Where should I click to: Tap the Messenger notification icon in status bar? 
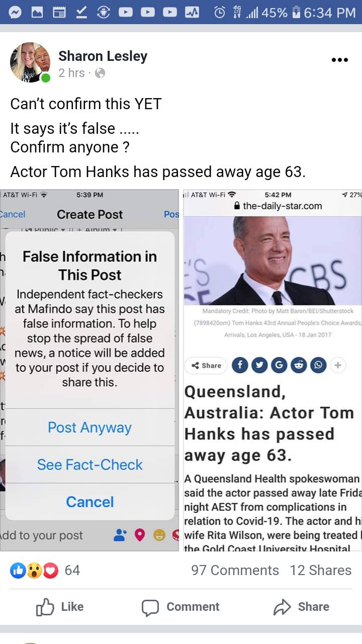point(16,13)
